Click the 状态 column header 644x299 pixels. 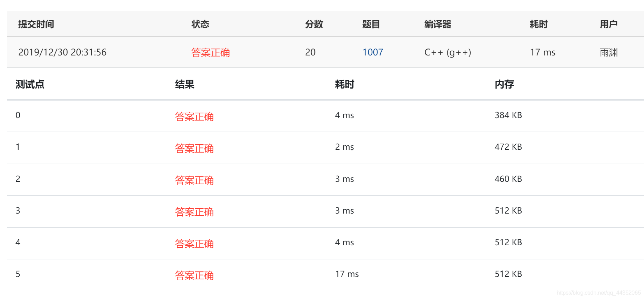click(x=200, y=24)
